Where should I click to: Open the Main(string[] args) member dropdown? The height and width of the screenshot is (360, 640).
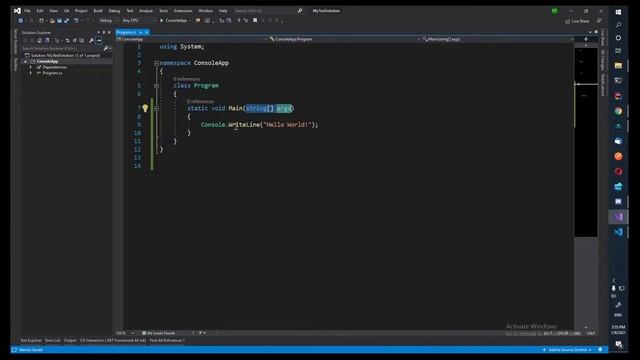tap(498, 39)
